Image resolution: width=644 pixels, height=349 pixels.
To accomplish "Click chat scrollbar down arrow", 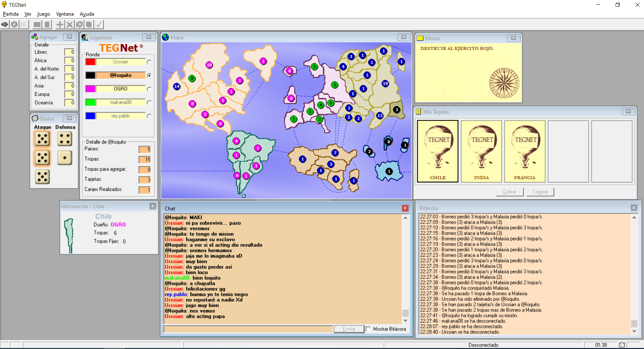I will (405, 320).
